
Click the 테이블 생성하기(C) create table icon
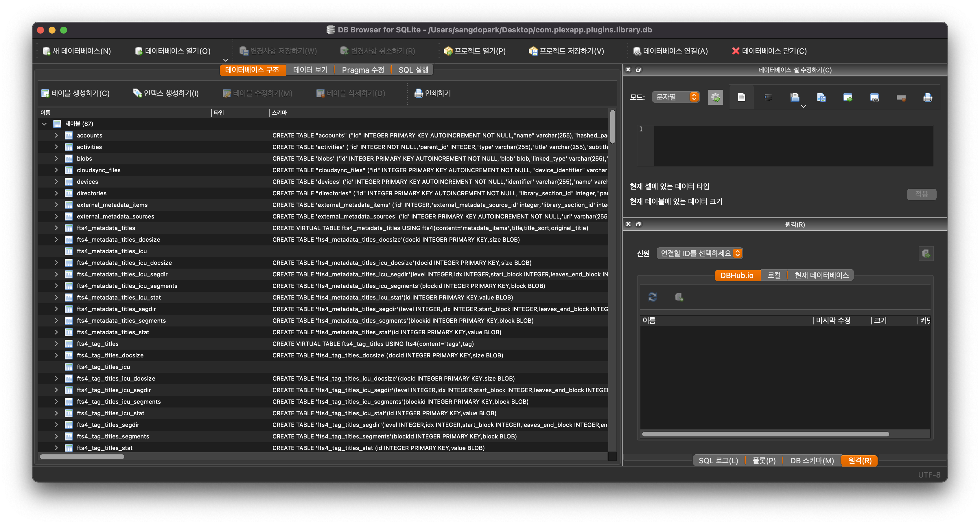pos(45,93)
